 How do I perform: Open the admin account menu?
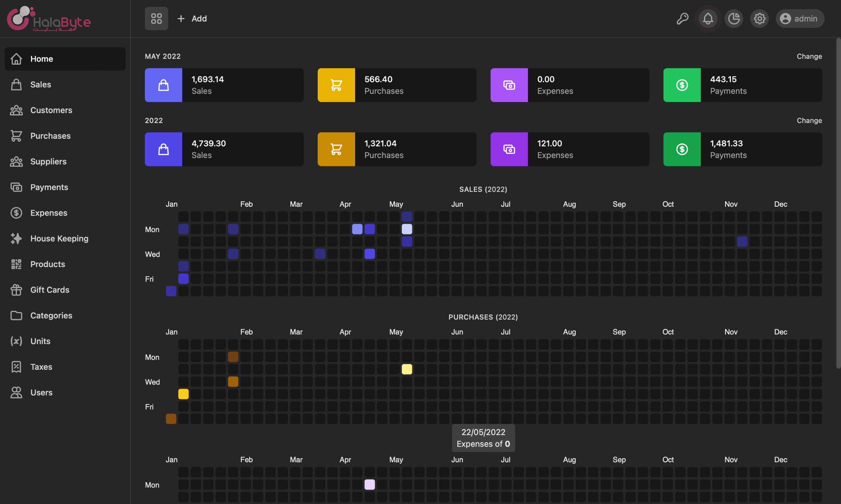(800, 18)
